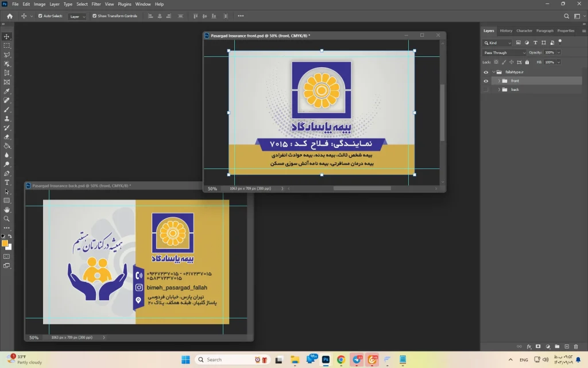Image resolution: width=588 pixels, height=368 pixels.
Task: Create a new layer group
Action: pos(557,347)
